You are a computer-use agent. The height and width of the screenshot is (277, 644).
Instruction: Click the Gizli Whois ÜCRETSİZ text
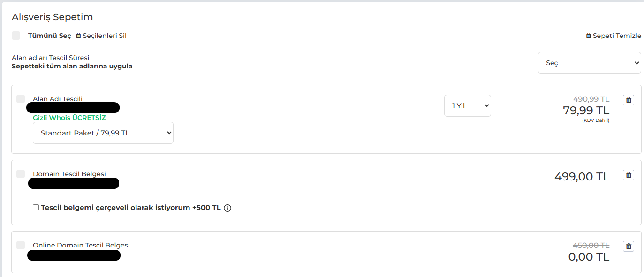pos(69,118)
